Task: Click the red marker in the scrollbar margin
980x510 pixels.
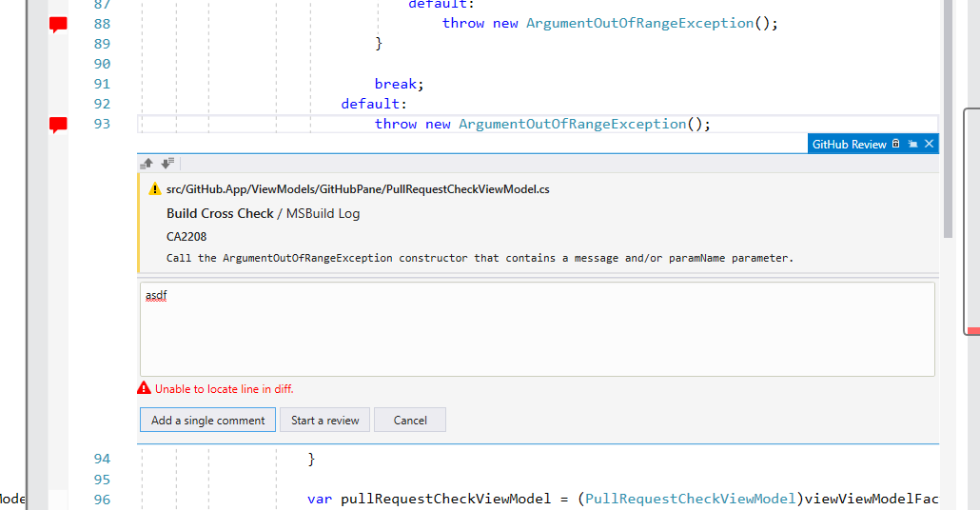Action: pyautogui.click(x=973, y=330)
